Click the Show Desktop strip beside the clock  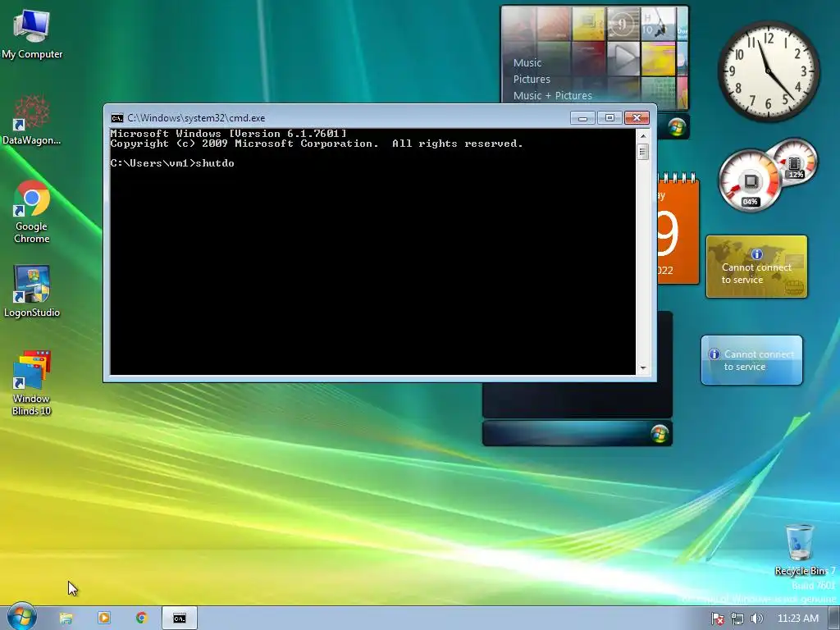(x=834, y=619)
